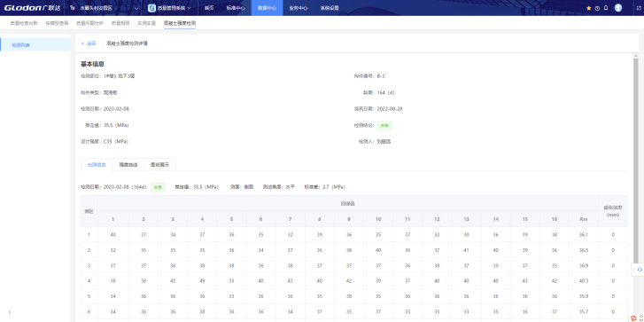The image size is (644, 322).
Task: Click the Rm value 35.7 in row 6
Action: (x=584, y=311)
